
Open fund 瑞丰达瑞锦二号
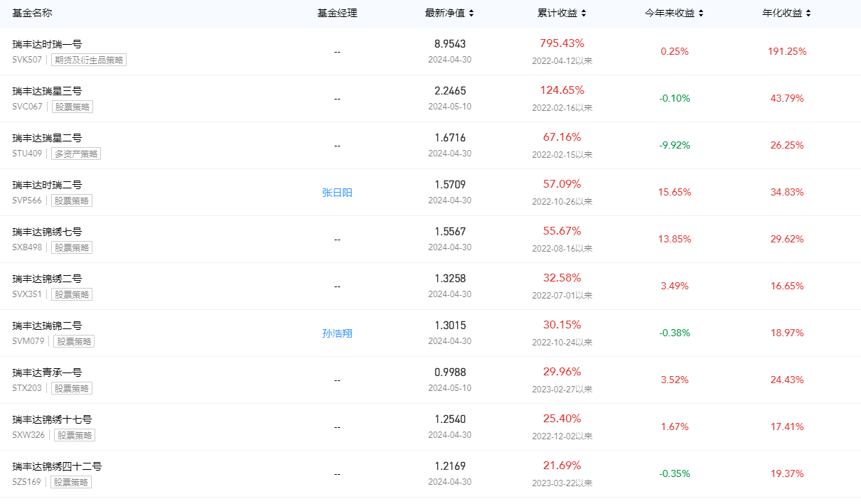click(47, 326)
